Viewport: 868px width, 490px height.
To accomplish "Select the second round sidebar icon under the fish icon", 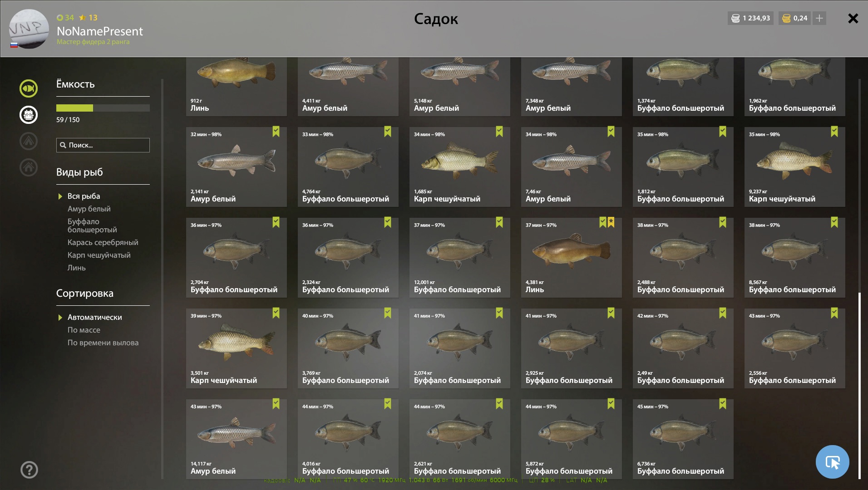I will point(29,115).
